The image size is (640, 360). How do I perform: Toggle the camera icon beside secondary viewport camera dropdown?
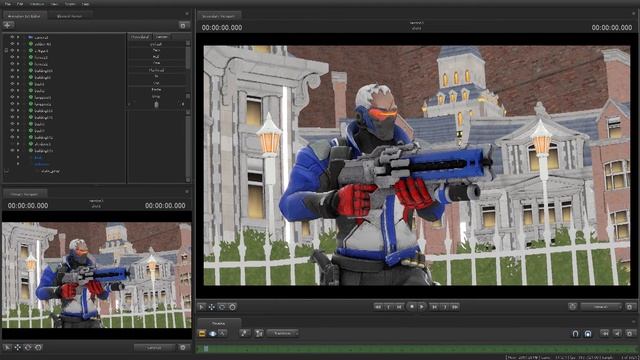click(x=572, y=307)
